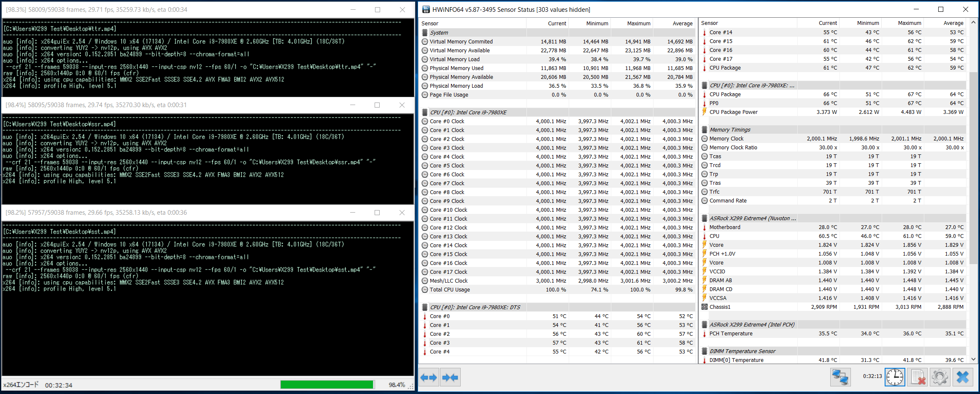This screenshot has height=394, width=980.
Task: Select the Virtual Memory Available row
Action: 558,50
